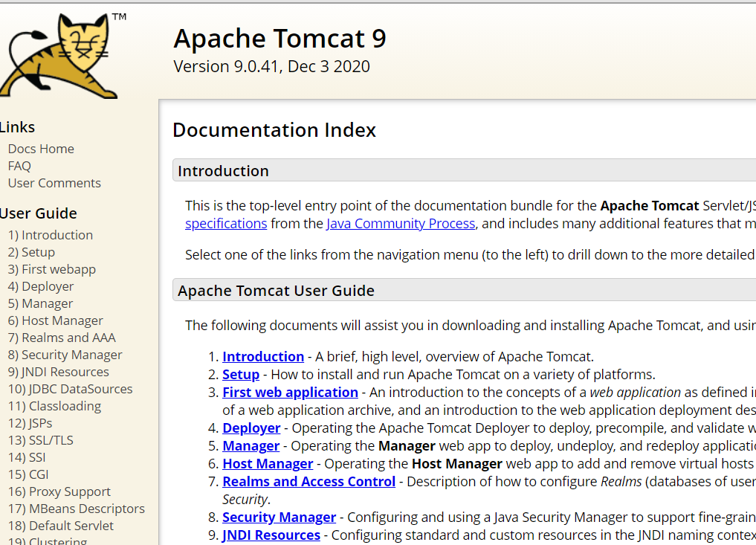Viewport: 756px width, 545px height.
Task: Open 3) First webapp sidebar entry
Action: coord(52,269)
